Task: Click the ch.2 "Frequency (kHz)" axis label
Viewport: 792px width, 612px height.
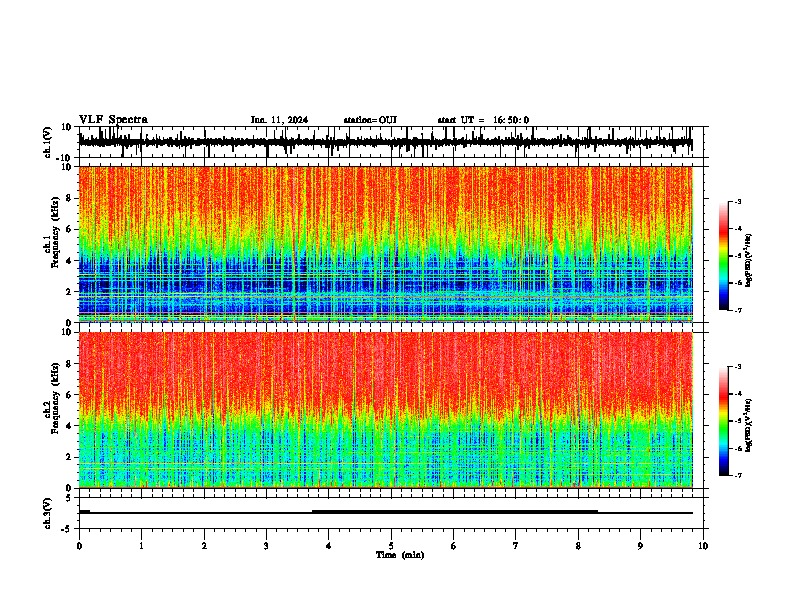Action: point(55,398)
